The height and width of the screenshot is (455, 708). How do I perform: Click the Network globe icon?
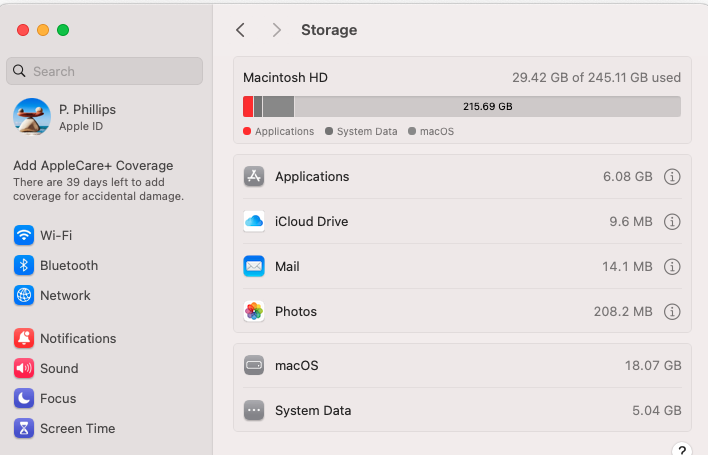(24, 296)
